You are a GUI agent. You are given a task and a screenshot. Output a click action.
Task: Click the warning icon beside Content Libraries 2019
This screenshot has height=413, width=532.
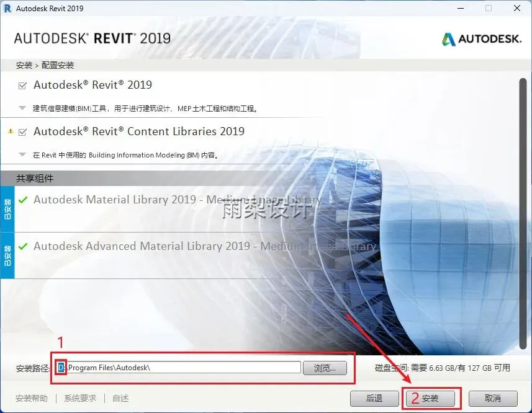(x=11, y=131)
